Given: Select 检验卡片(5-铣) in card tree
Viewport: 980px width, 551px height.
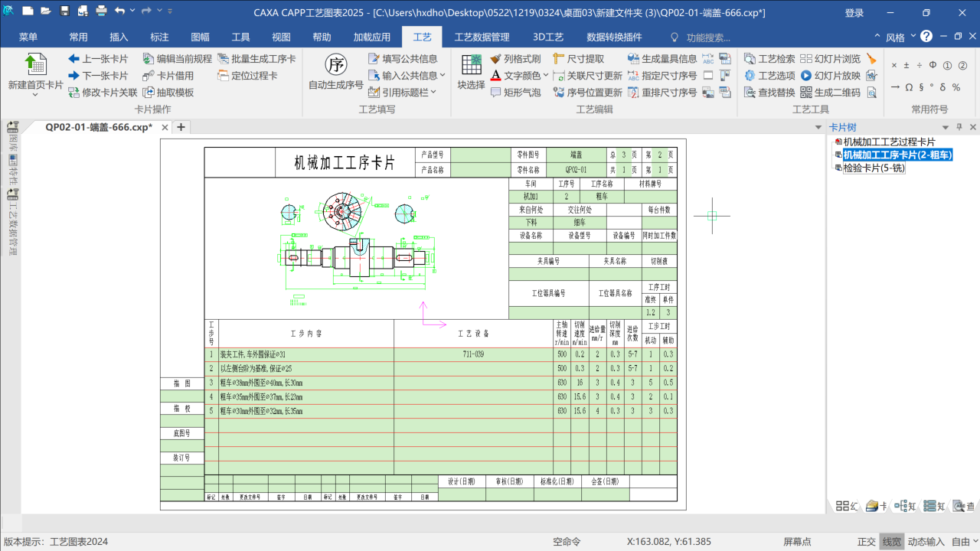Looking at the screenshot, I should point(874,168).
